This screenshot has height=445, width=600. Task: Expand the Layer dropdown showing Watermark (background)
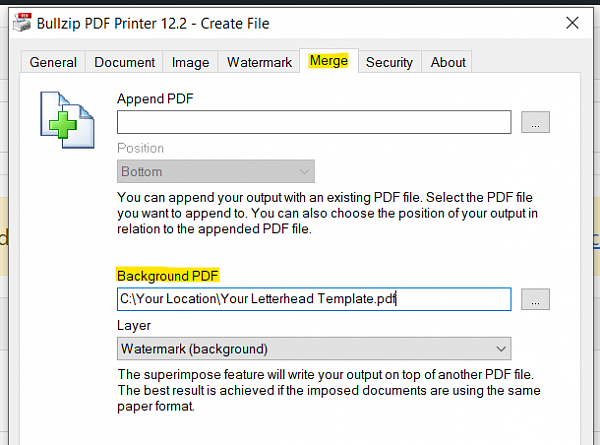314,349
